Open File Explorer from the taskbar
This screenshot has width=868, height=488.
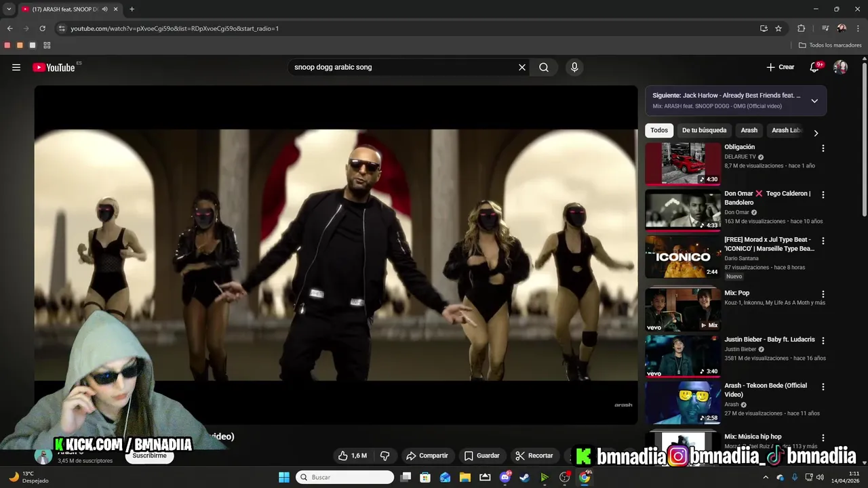coord(465,477)
